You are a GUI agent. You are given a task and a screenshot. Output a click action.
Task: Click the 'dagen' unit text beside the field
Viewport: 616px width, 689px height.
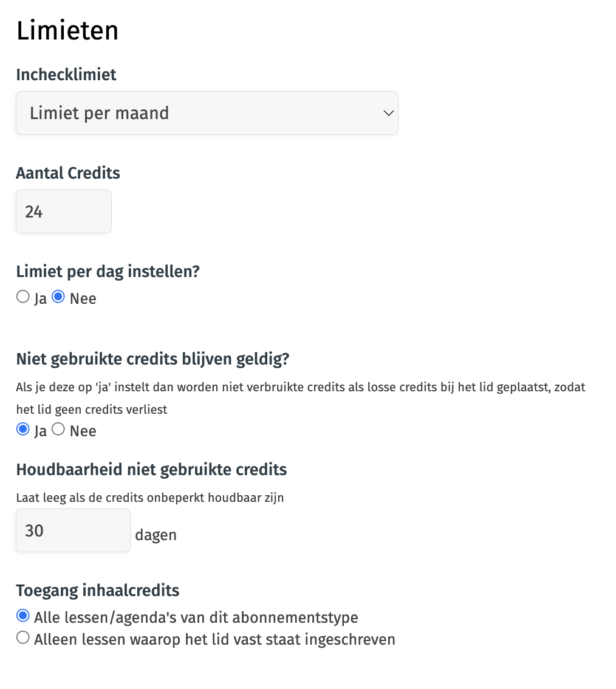click(156, 535)
